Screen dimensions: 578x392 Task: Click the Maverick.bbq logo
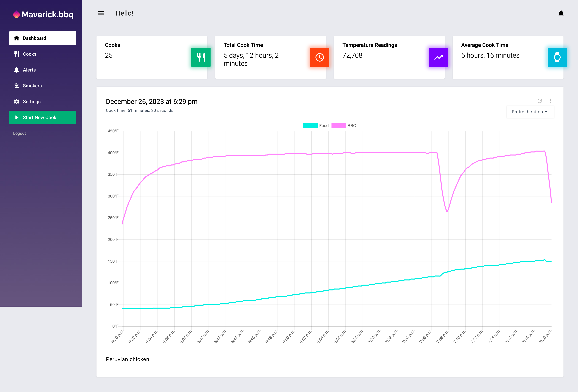pos(43,15)
